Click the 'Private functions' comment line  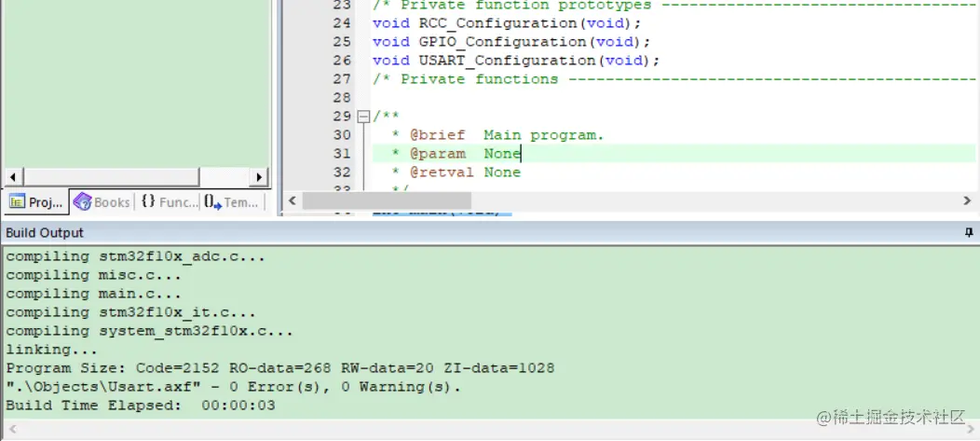coord(674,79)
